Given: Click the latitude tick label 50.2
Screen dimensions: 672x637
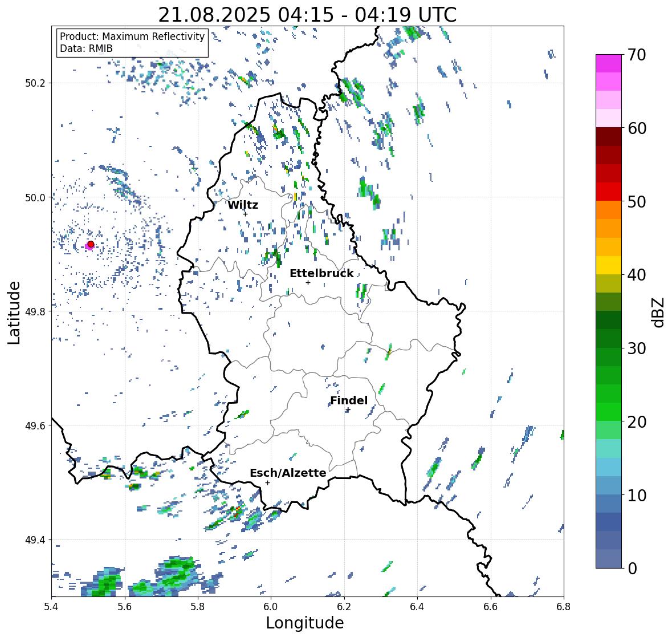Looking at the screenshot, I should [x=35, y=83].
